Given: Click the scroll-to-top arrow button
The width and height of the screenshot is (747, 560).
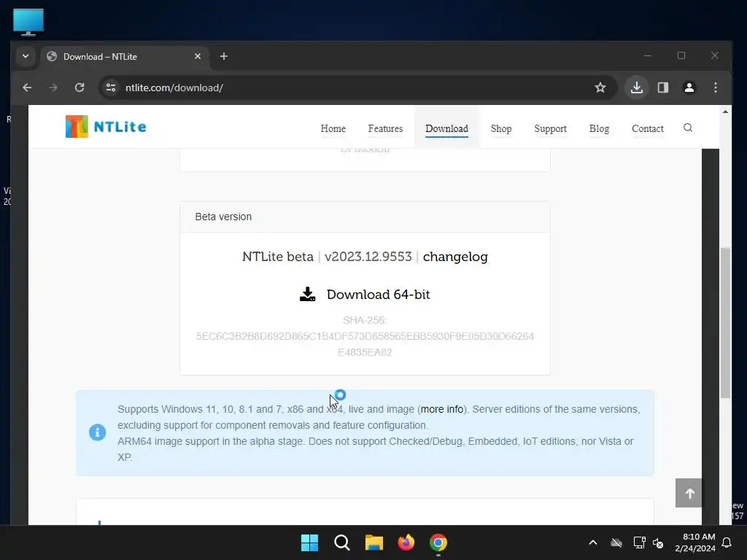Looking at the screenshot, I should tap(689, 494).
